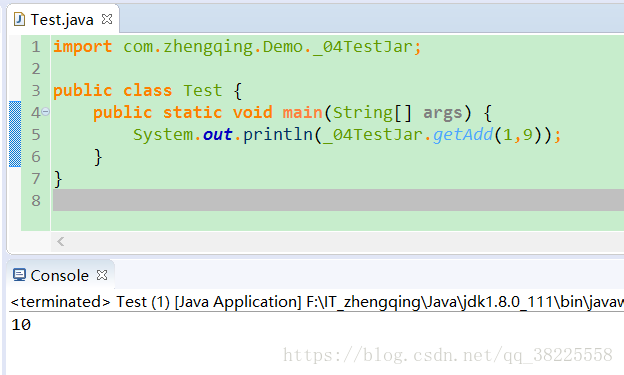Switch to the Console view tab
Image resolution: width=624 pixels, height=375 pixels.
point(60,275)
